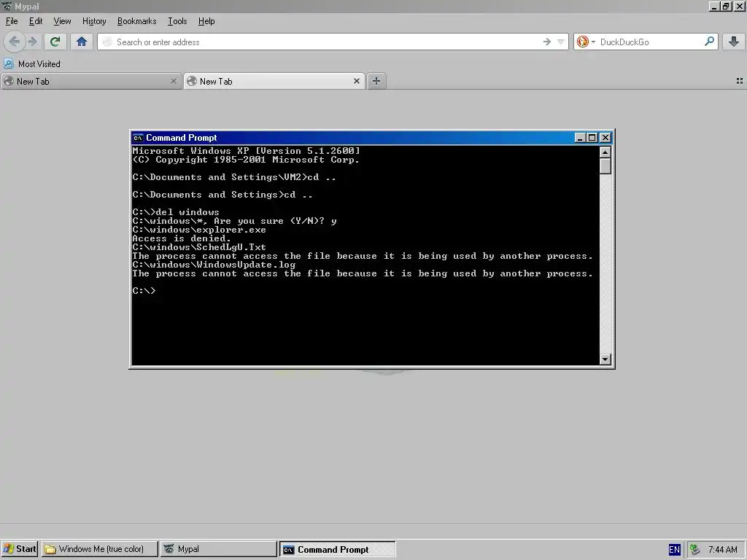Click Command Prompt scrollbar down arrow
This screenshot has height=560, width=747.
605,359
